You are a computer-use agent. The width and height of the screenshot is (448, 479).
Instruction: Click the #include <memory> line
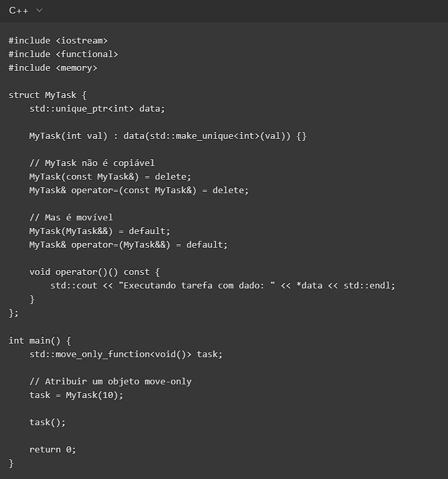coord(53,67)
